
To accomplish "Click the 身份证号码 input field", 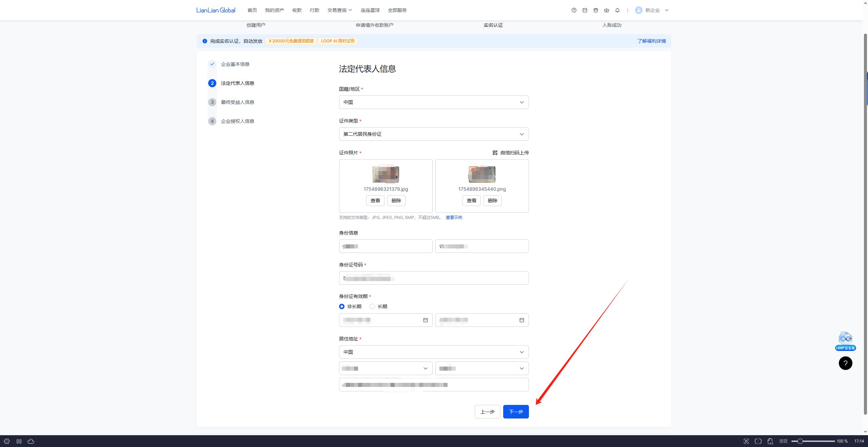I will (x=434, y=278).
